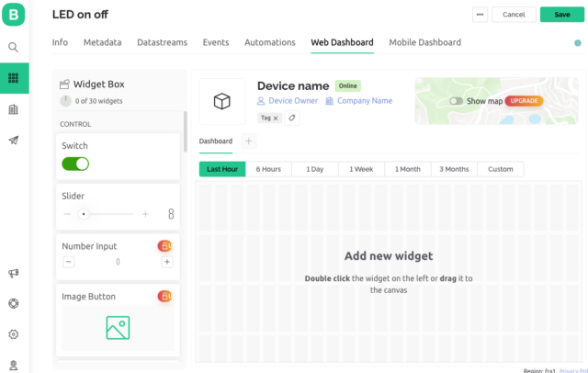
Task: Switch to the Mobile Dashboard tab
Action: point(424,42)
